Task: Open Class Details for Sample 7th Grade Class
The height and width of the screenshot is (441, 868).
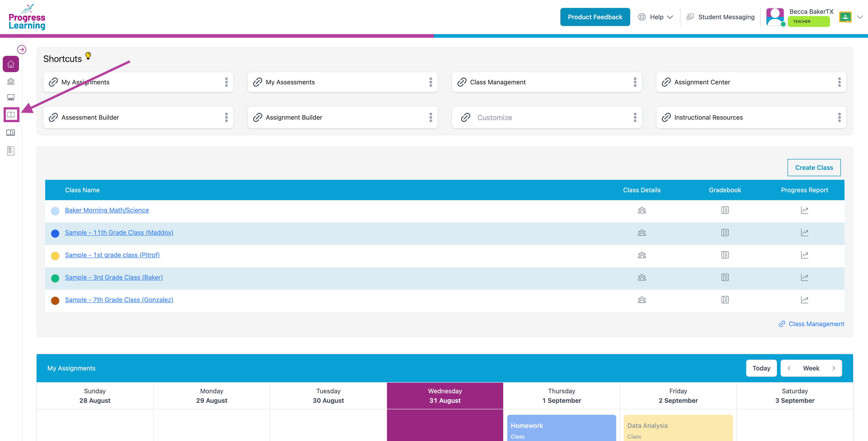Action: (x=642, y=300)
